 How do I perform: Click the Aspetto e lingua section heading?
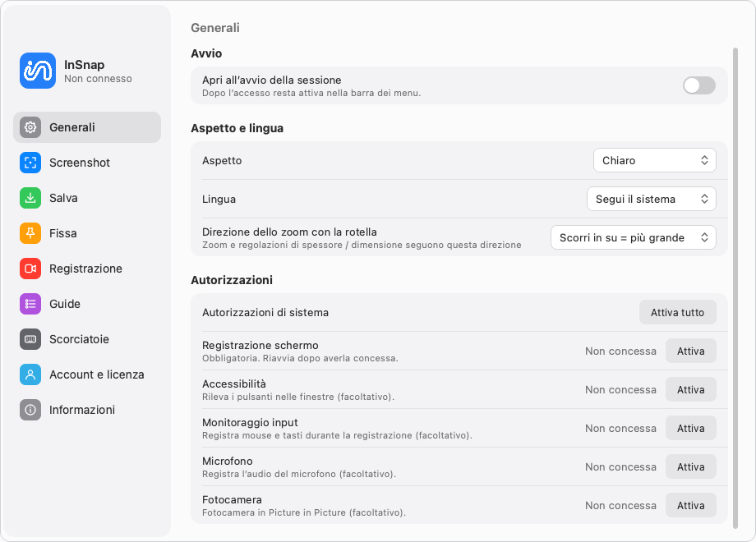coord(237,128)
